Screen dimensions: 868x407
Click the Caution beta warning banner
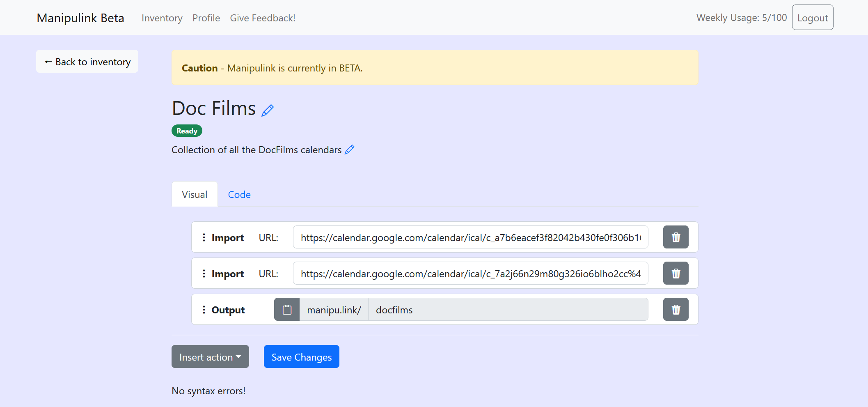tap(435, 68)
